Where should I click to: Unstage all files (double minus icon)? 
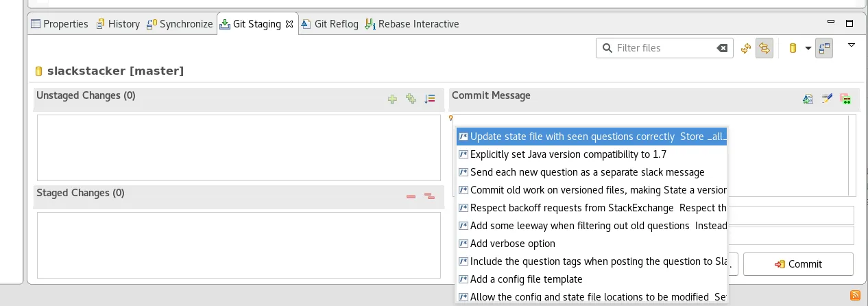pyautogui.click(x=430, y=196)
